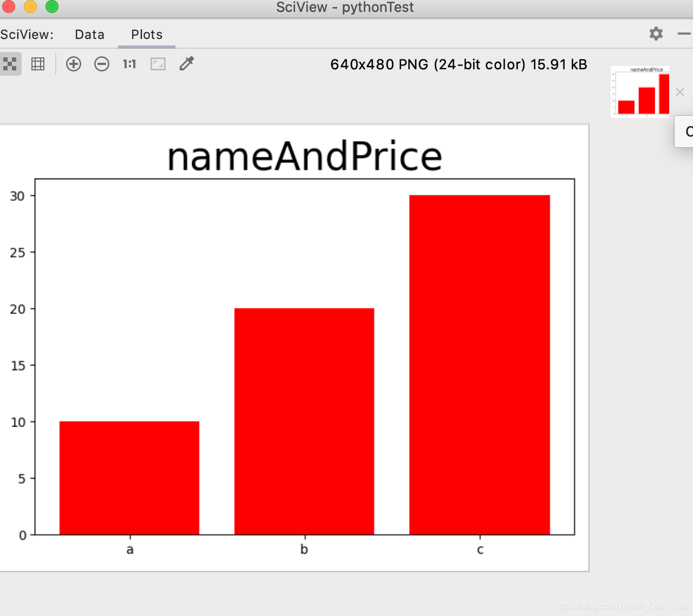Close the plot thumbnail with X
The image size is (693, 616).
[680, 92]
